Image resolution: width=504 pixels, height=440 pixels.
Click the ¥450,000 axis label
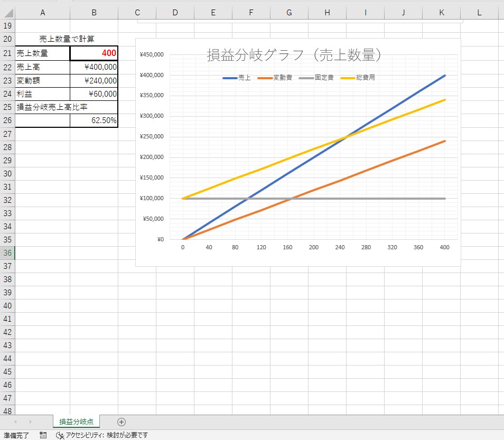(x=152, y=54)
